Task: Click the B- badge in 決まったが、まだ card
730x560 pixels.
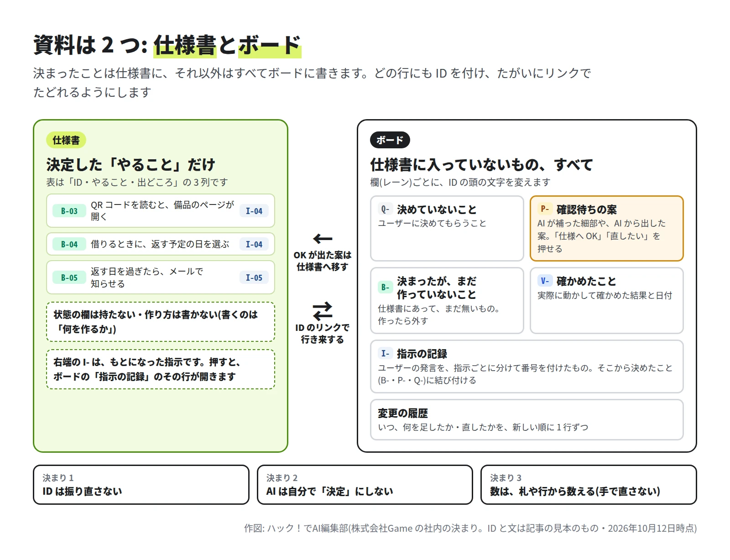Action: (x=385, y=287)
